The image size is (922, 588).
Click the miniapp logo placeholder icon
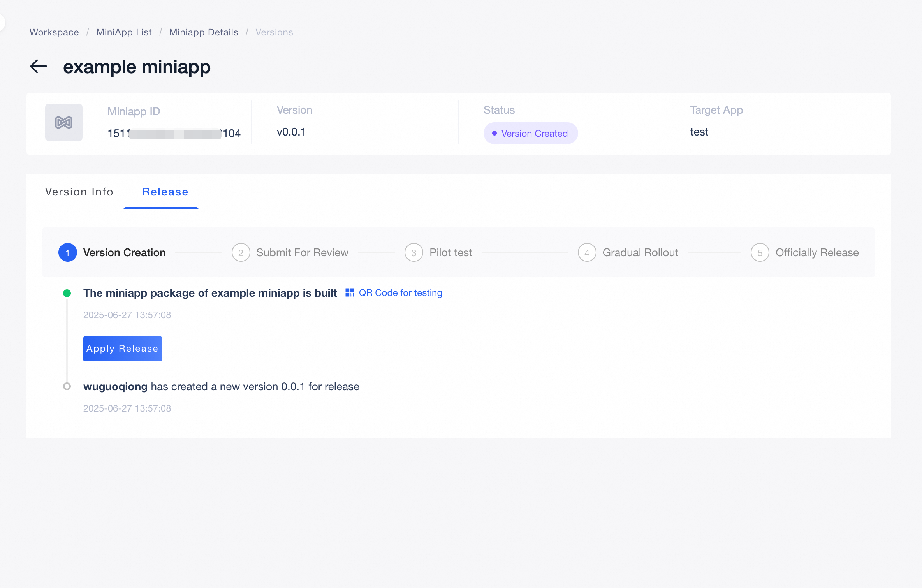(64, 122)
